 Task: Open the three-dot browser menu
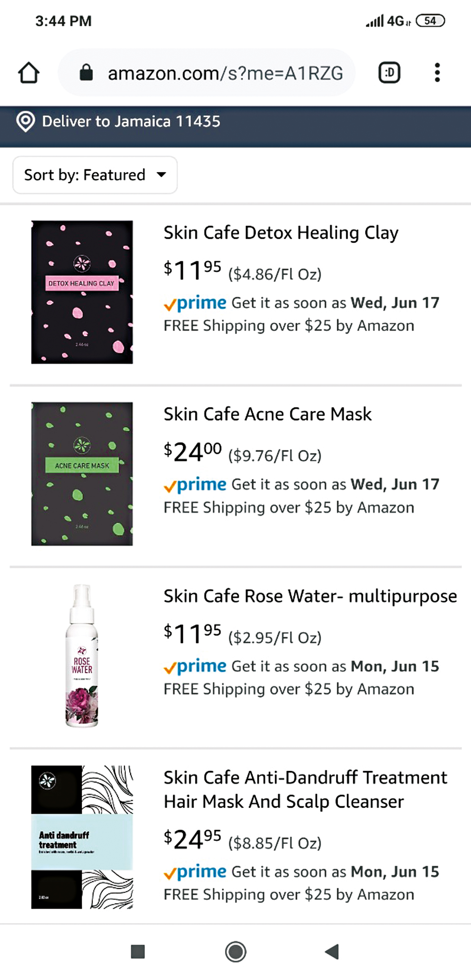click(437, 73)
